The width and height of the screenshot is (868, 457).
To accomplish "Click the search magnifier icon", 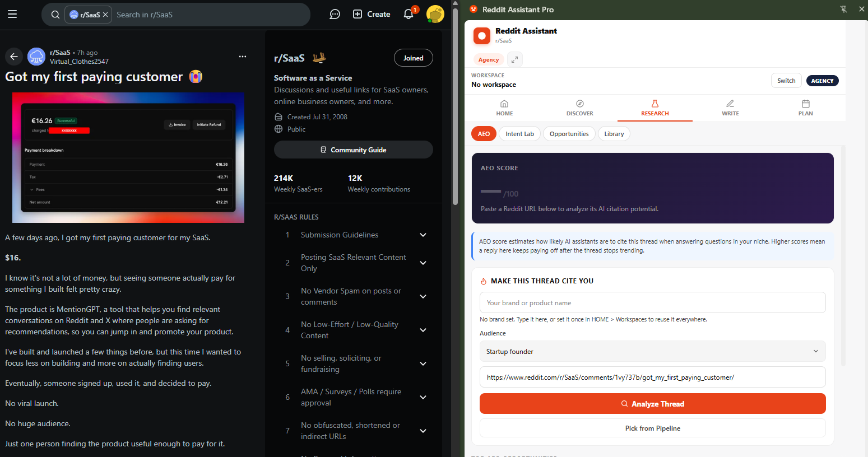I will pos(55,15).
